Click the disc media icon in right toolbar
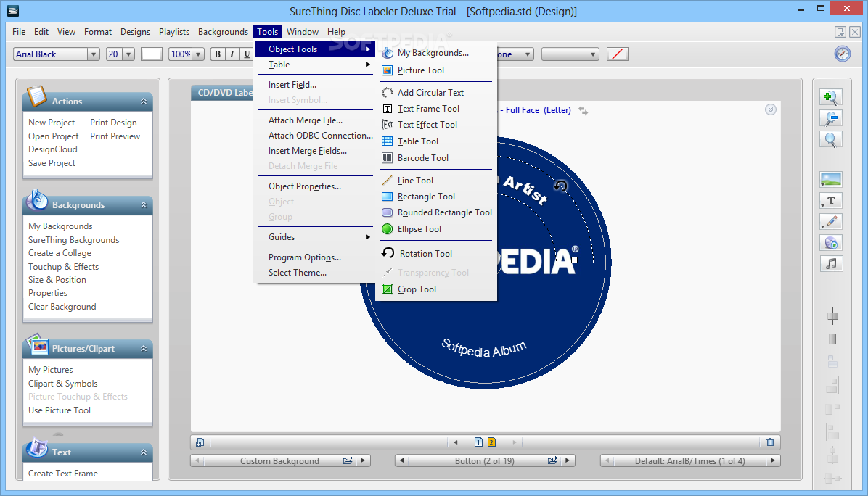Image resolution: width=868 pixels, height=496 pixels. (831, 243)
